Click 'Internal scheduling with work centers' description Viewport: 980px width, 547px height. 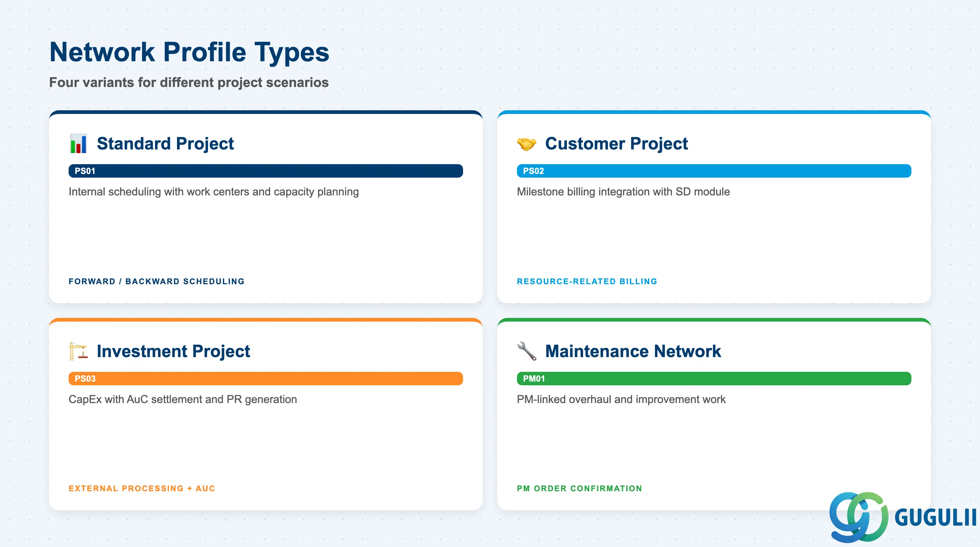[213, 192]
